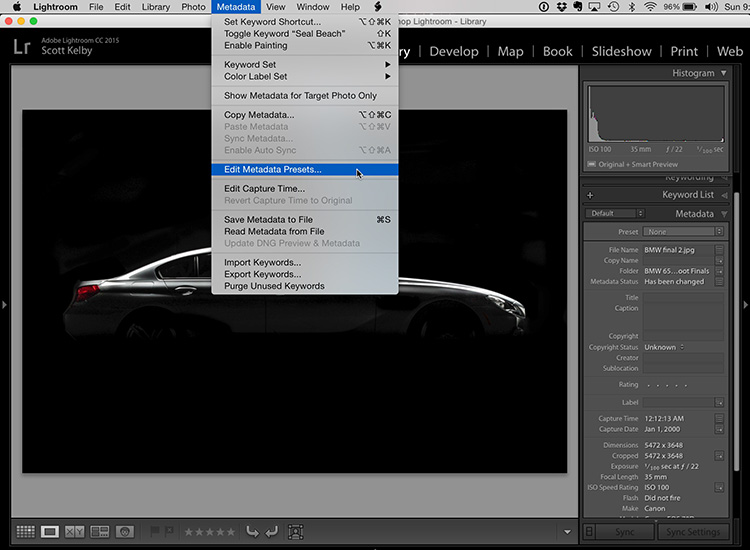Open People view with the face icon
The image size is (750, 550).
click(x=124, y=531)
